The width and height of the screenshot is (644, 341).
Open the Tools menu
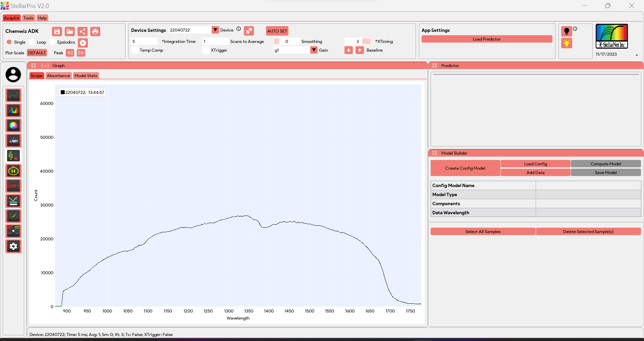click(29, 18)
